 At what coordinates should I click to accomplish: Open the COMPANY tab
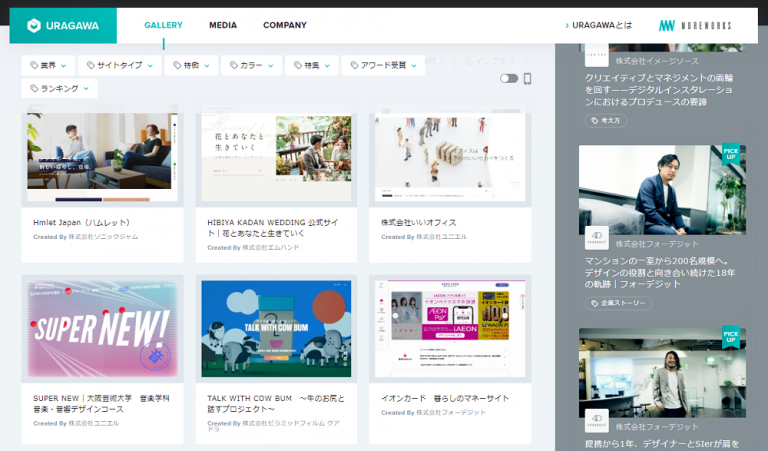(285, 25)
